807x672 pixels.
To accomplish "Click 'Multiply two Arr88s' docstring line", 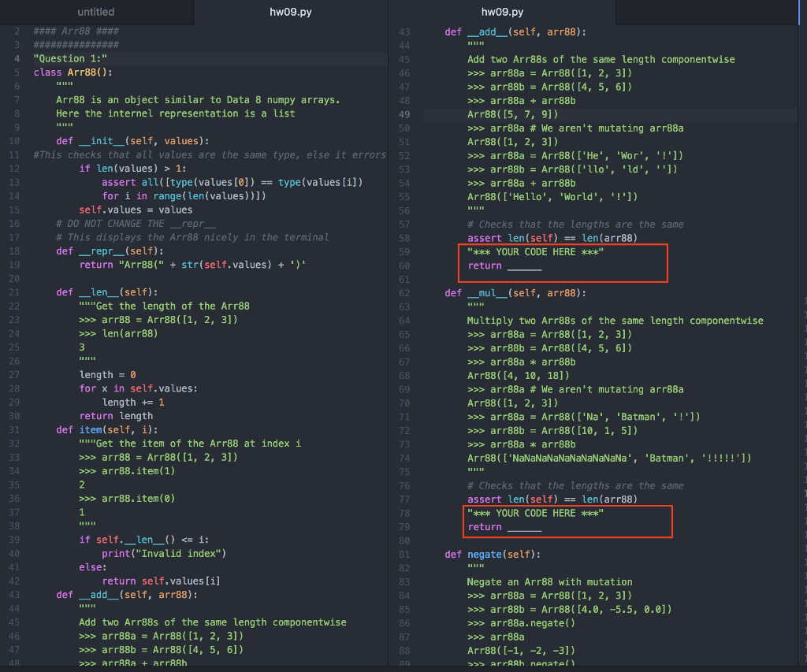I will click(x=615, y=321).
